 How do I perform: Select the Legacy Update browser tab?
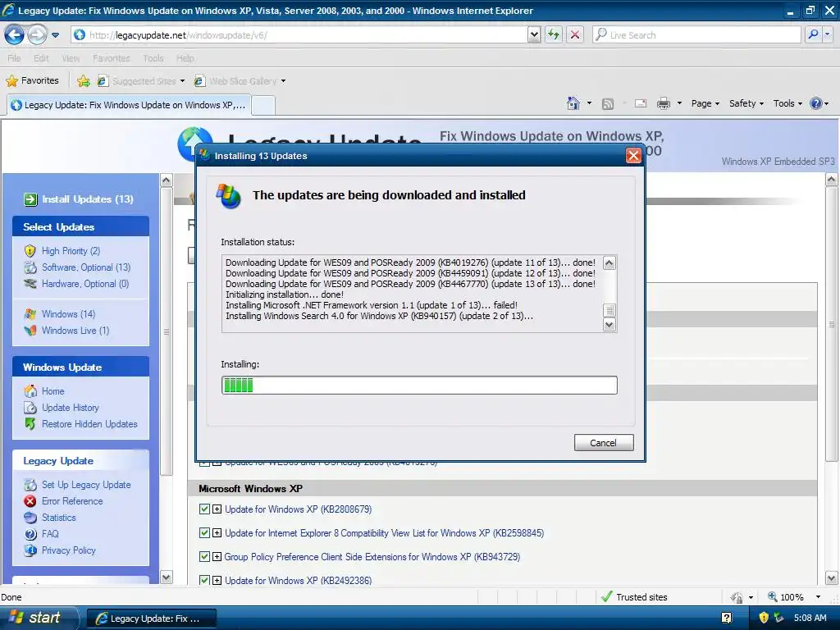129,105
